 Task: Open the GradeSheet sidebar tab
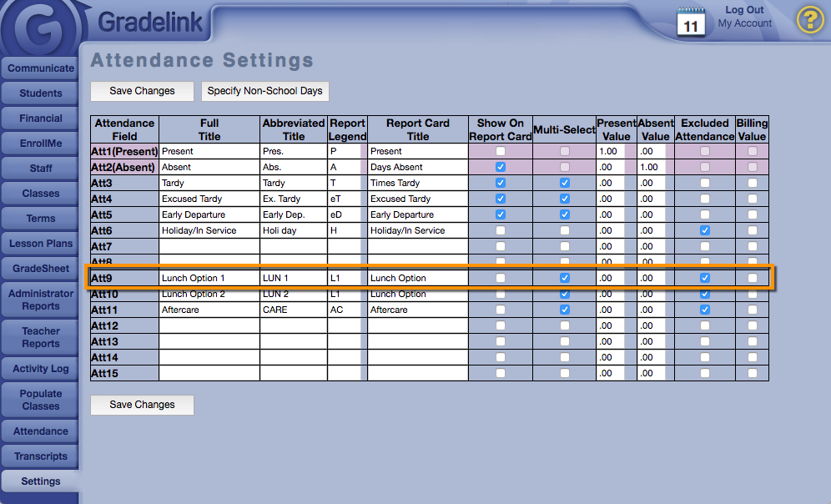tap(41, 269)
